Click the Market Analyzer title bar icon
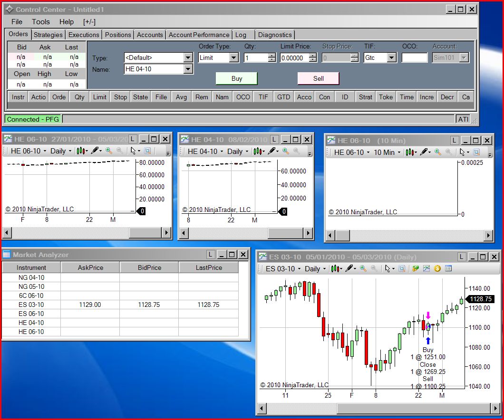 pos(7,255)
